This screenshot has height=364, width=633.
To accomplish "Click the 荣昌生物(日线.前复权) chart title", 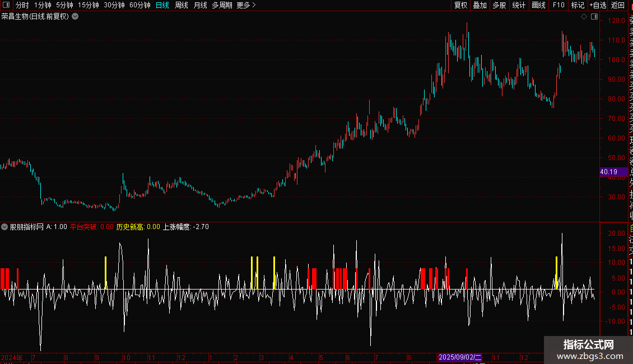I will pyautogui.click(x=35, y=17).
